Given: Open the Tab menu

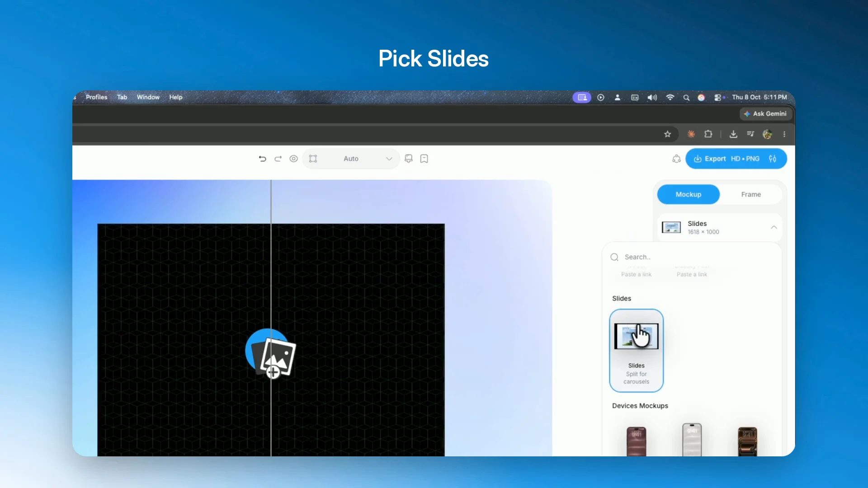Looking at the screenshot, I should 122,97.
